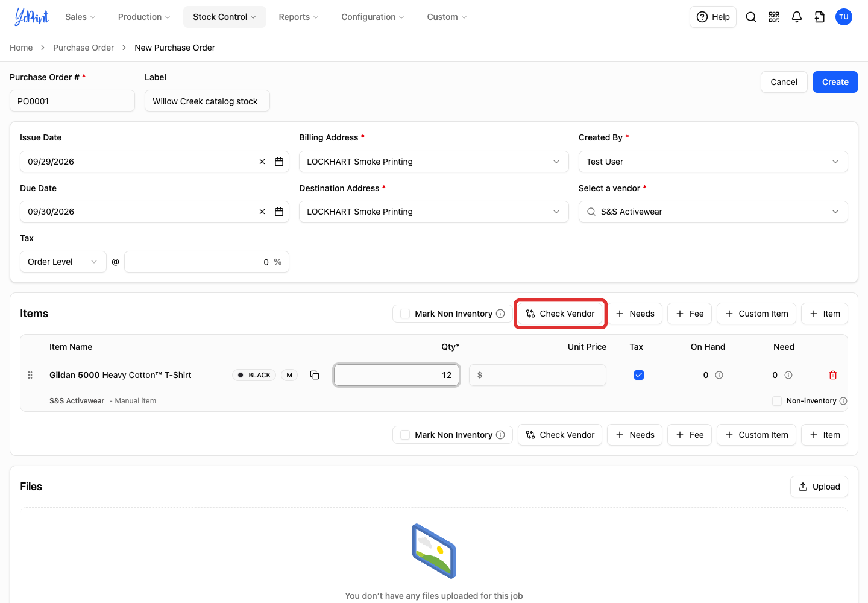
Task: Click the Tax percentage field
Action: 207,262
